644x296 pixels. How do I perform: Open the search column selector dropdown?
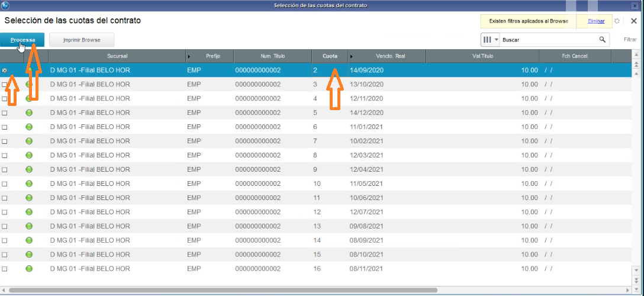490,40
